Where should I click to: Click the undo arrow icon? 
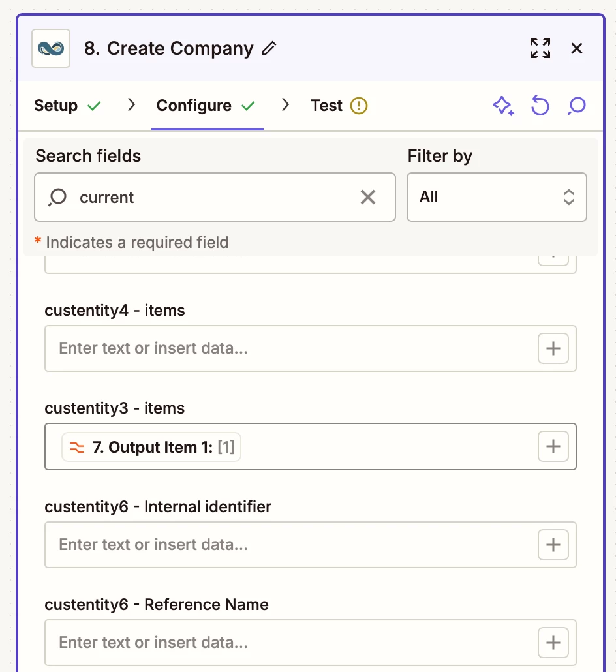coord(540,106)
